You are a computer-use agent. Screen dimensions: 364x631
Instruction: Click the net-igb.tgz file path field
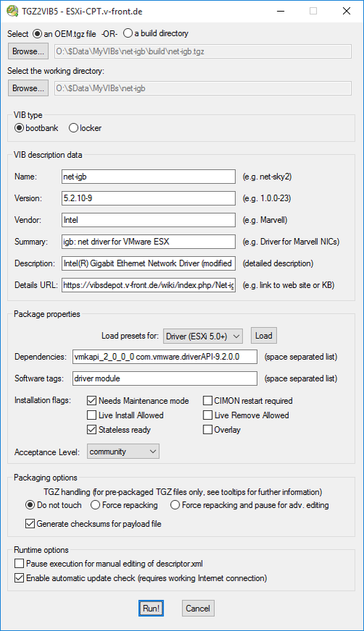coord(203,51)
